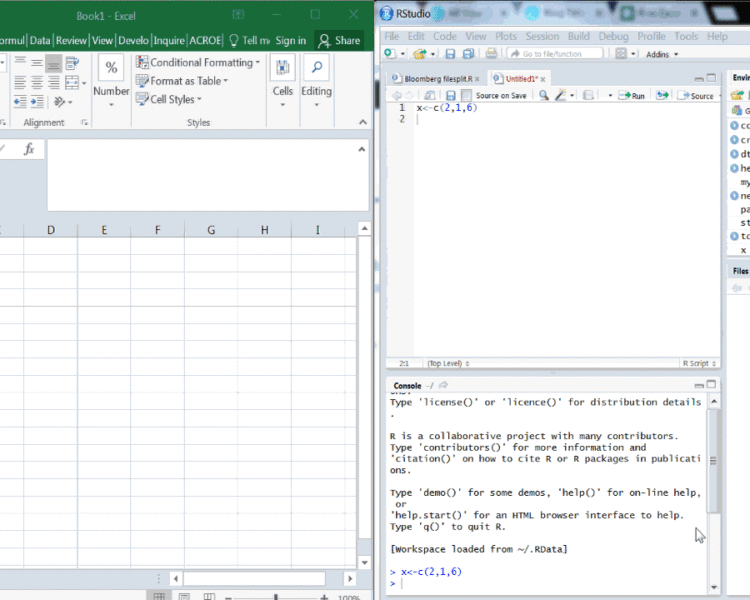Click the re-run previous code icon
Screen dimensions: 750x600
tap(662, 96)
